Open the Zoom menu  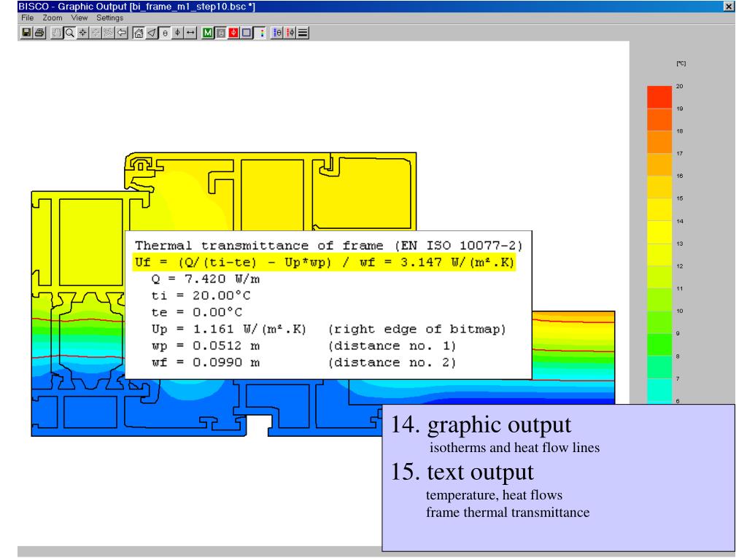(53, 17)
